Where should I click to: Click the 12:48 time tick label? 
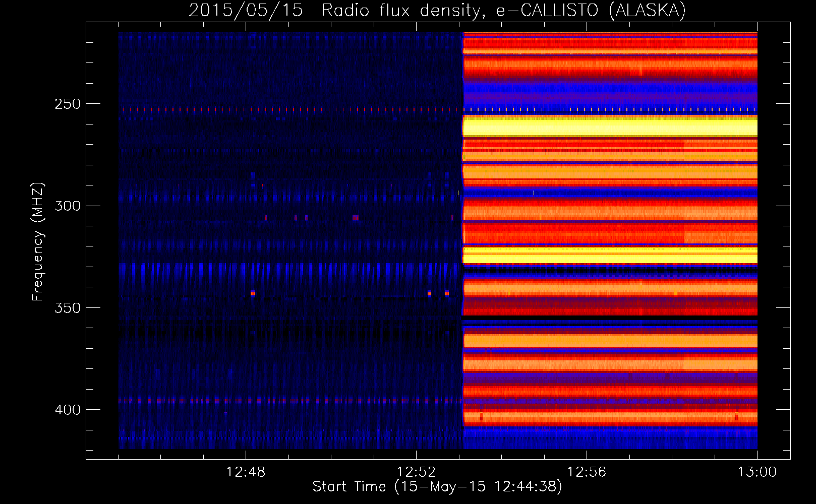point(246,472)
